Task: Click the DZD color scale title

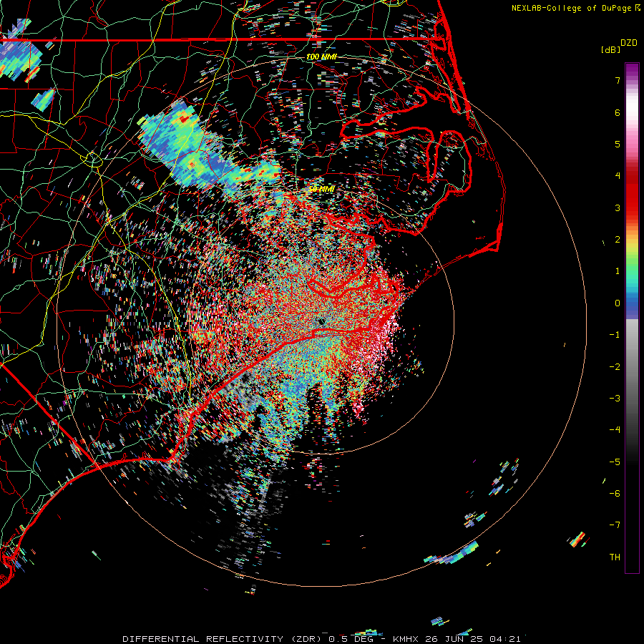Action: (629, 43)
